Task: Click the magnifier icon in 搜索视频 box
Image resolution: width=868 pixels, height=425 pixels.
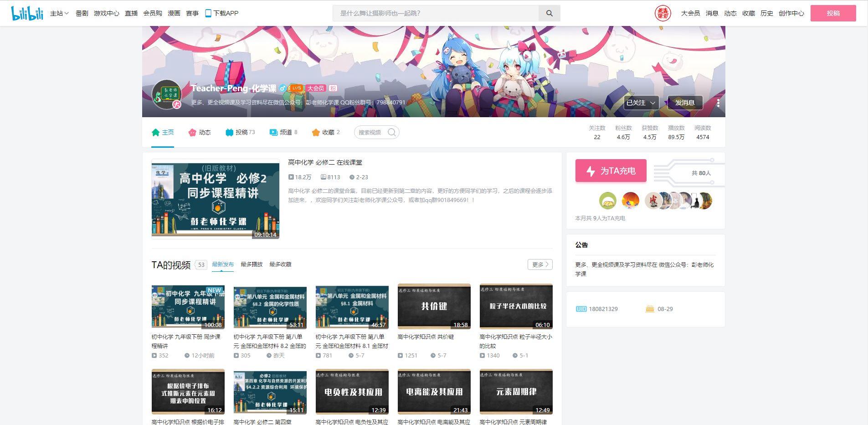Action: [x=392, y=132]
